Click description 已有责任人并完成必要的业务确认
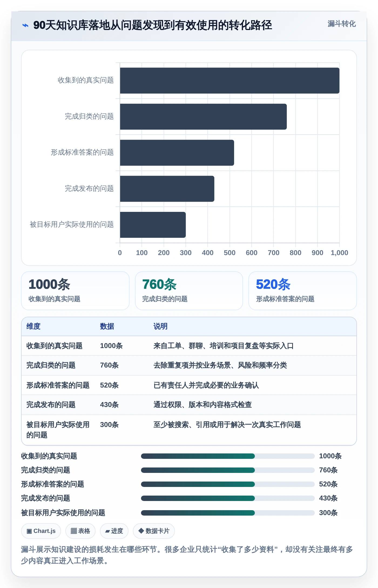Image resolution: width=378 pixels, height=588 pixels. point(206,385)
